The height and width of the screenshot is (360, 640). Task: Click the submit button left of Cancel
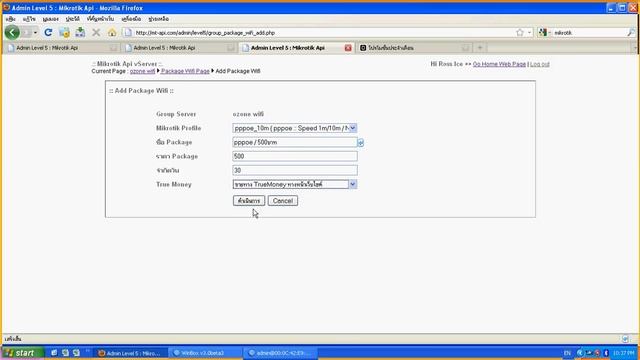[x=249, y=201]
